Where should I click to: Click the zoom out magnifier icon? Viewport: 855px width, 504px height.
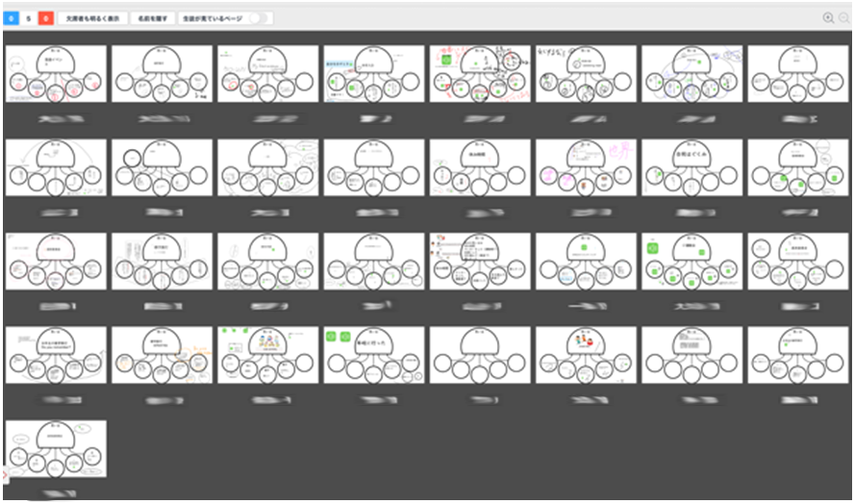click(x=844, y=18)
